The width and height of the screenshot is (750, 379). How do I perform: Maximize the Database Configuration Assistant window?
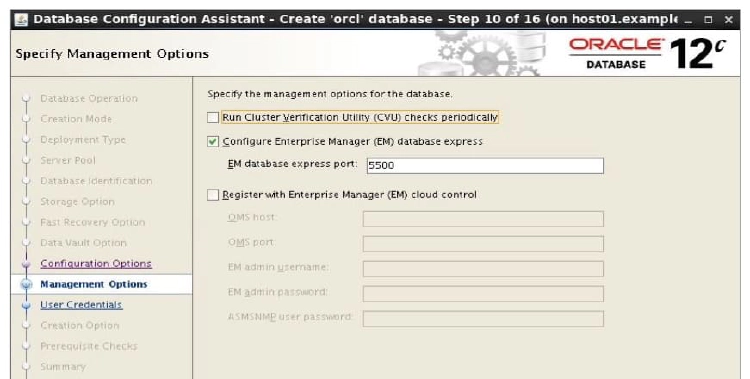point(708,20)
